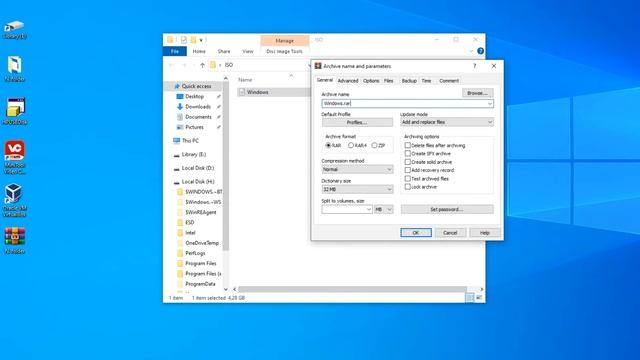Open the Comment tab

449,81
